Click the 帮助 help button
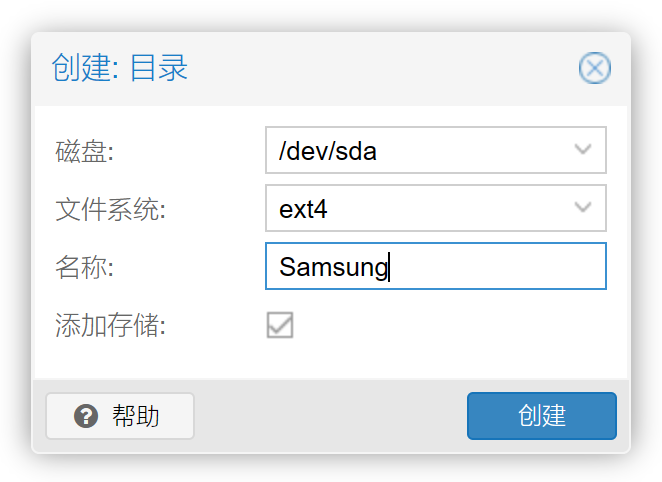This screenshot has height=482, width=662. click(120, 416)
